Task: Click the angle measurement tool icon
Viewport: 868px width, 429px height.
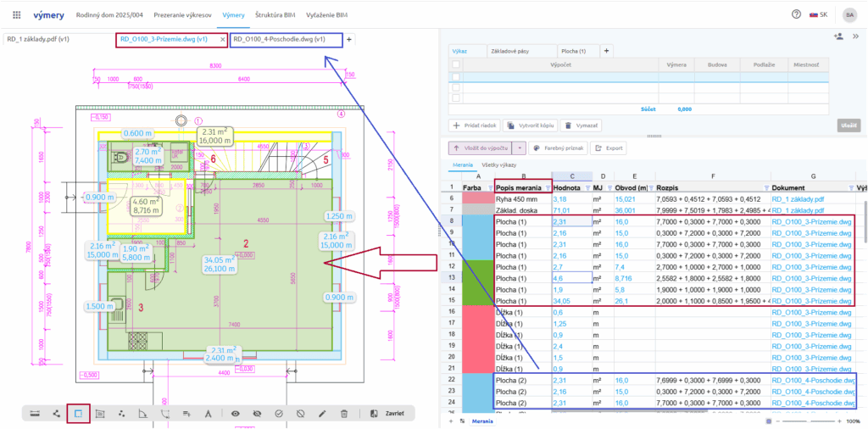Action: coord(143,413)
